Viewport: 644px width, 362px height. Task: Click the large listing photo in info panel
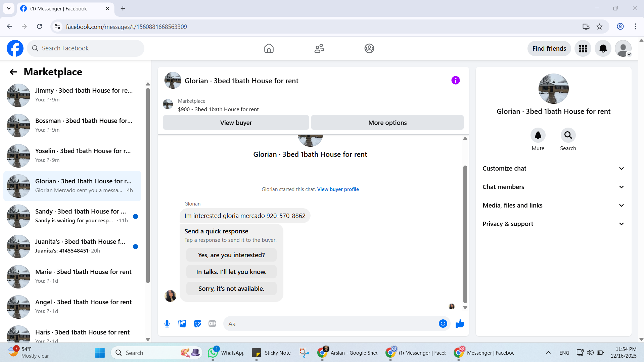tap(553, 89)
